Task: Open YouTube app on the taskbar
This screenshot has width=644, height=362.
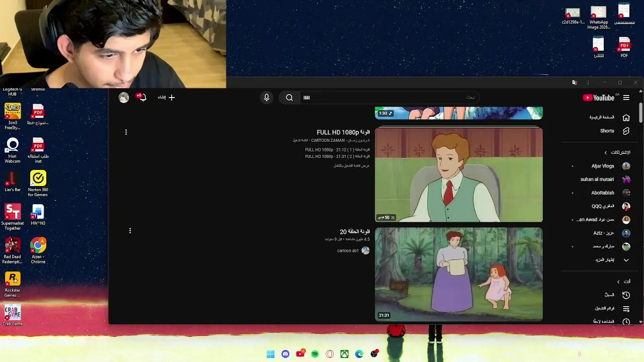Action: [x=300, y=354]
